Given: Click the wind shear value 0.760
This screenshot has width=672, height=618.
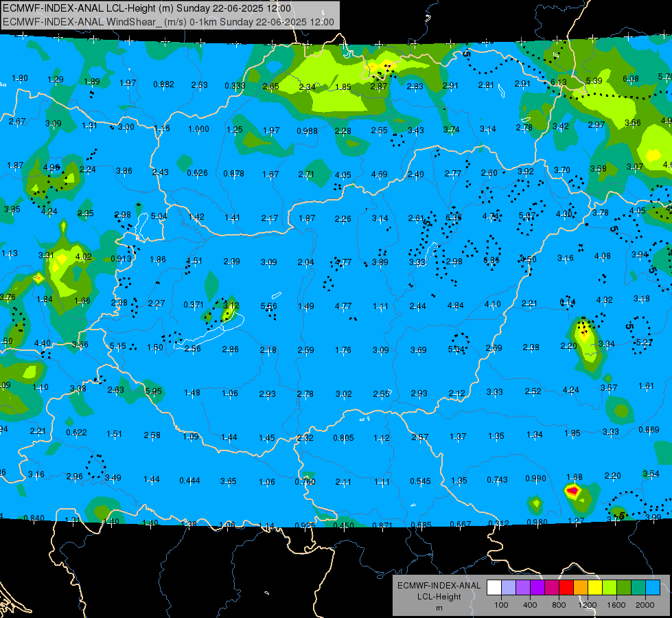Looking at the screenshot, I should pos(305,481).
